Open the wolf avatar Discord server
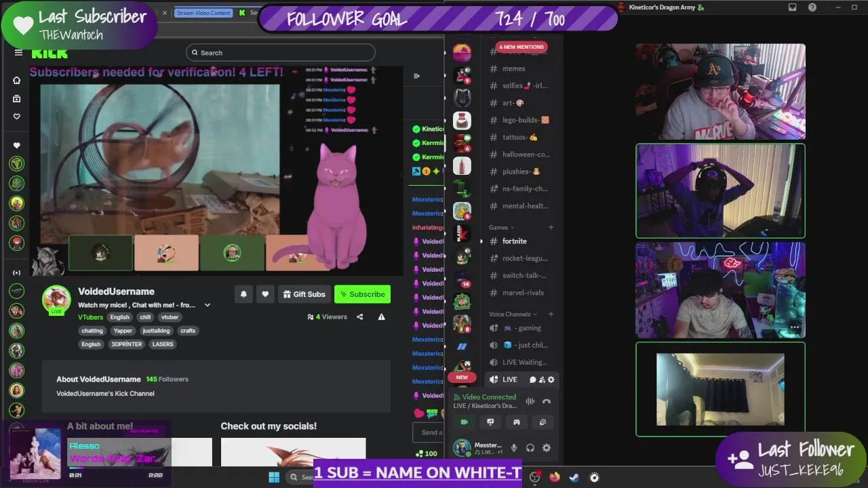Viewport: 868px width, 488px height. point(462,98)
